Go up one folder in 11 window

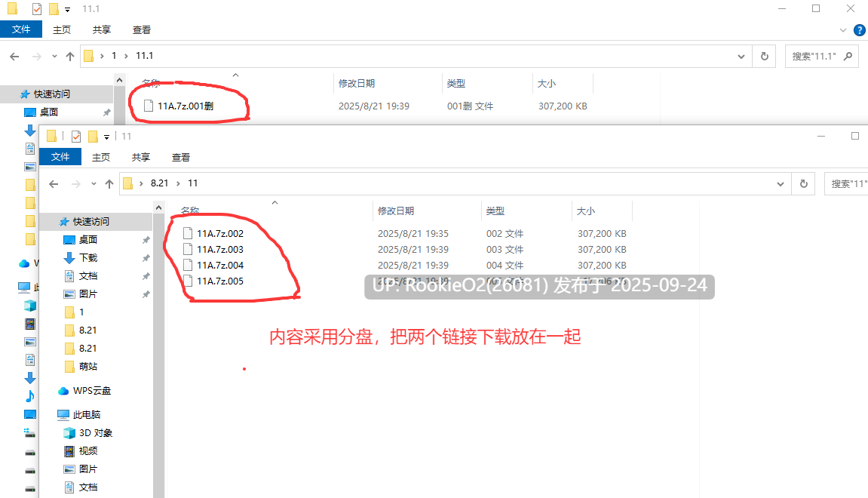(x=109, y=184)
